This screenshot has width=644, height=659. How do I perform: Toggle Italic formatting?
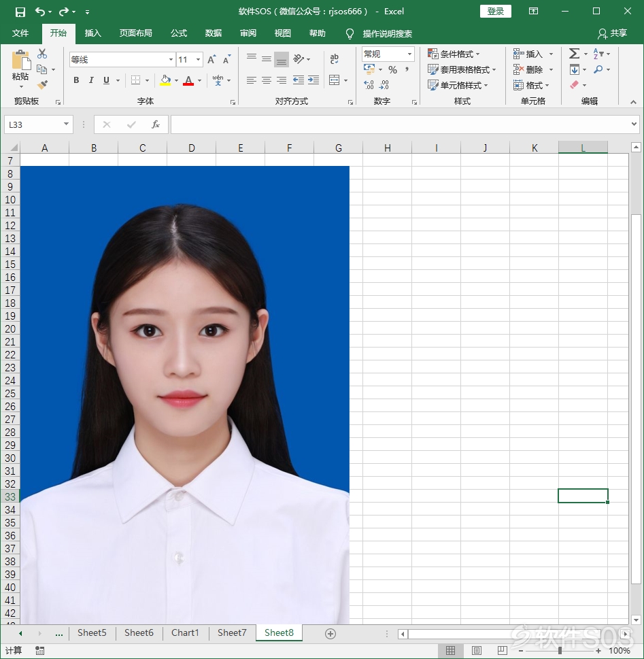click(x=91, y=80)
